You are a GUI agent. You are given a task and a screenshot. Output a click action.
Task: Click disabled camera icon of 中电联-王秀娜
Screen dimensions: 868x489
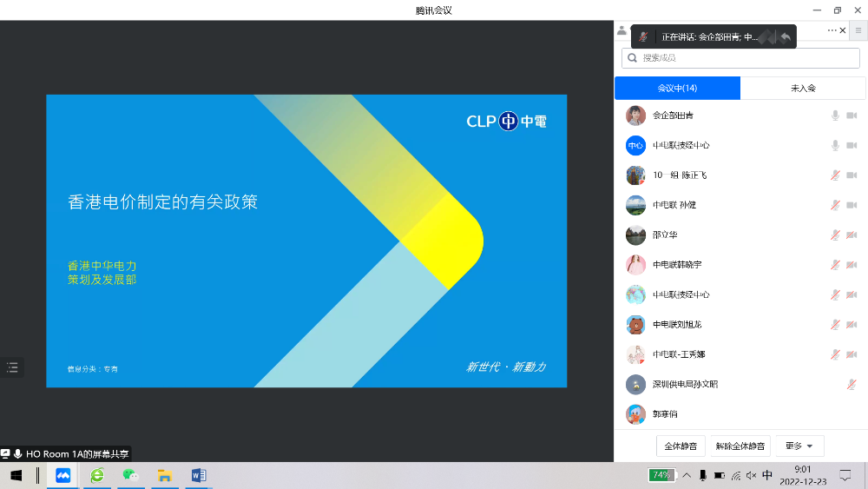(x=852, y=354)
